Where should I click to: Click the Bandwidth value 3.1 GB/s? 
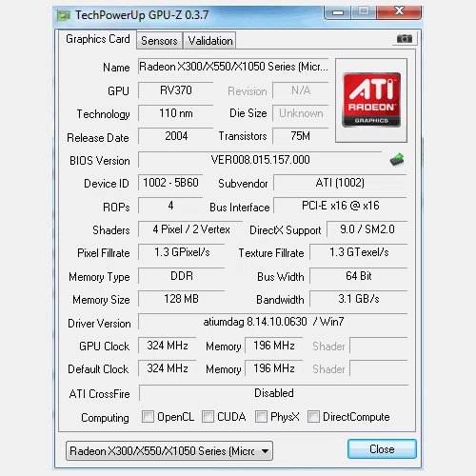(359, 299)
